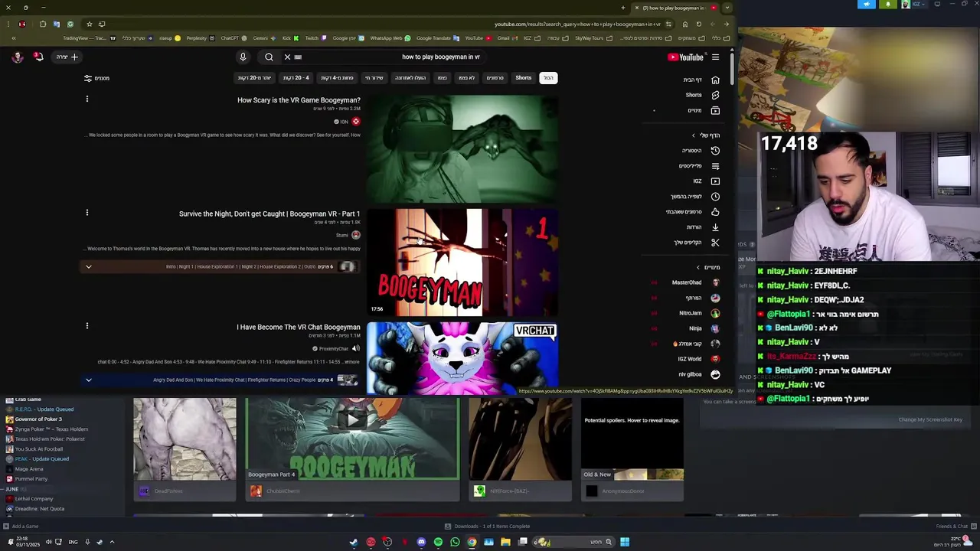980x551 pixels.
Task: Open the Twitch bookmark
Action: point(314,37)
